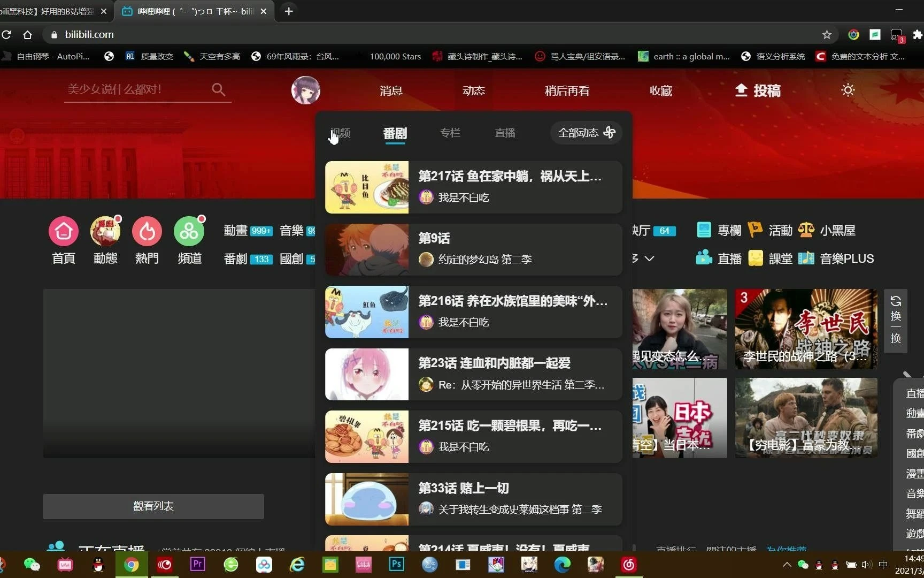924x578 pixels.
Task: Open 第23话 连血和内脏都一起爱
Action: pyautogui.click(x=473, y=375)
